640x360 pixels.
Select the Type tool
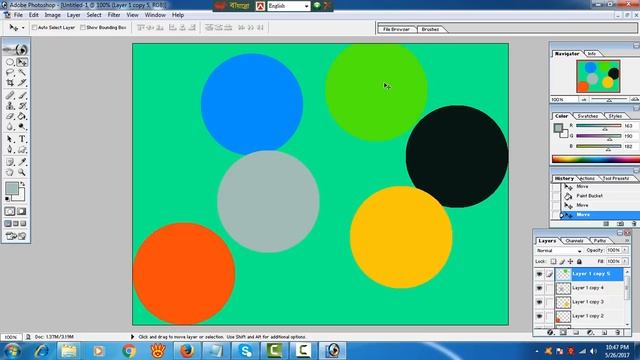click(22, 140)
